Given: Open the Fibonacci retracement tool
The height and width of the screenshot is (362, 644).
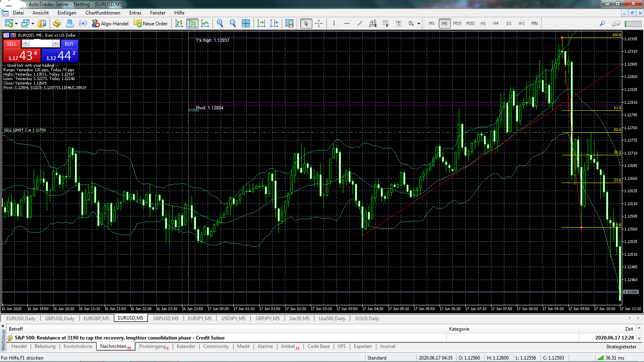Looking at the screenshot, I should pos(386,23).
